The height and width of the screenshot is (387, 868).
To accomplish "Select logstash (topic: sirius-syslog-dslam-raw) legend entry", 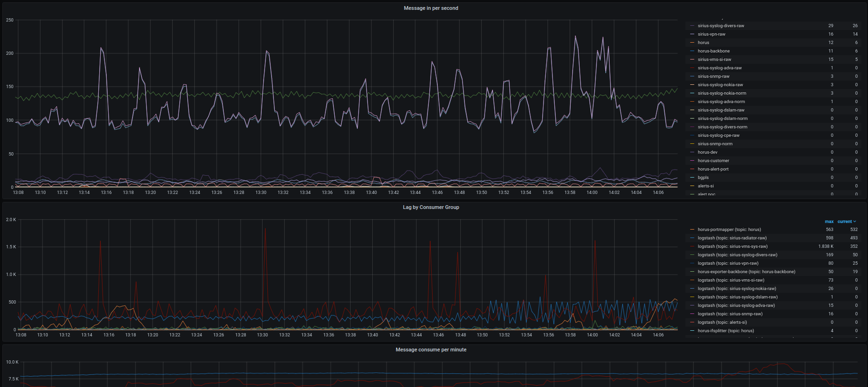I will point(737,297).
